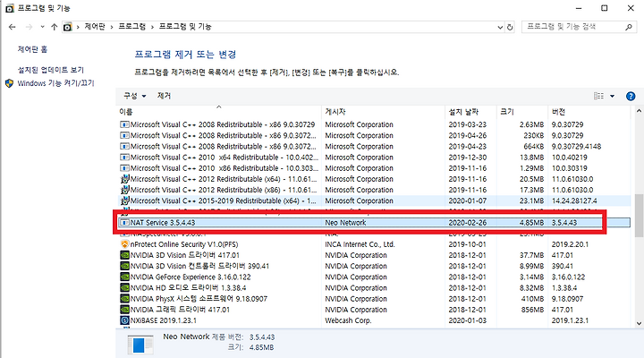This screenshot has width=644, height=358.
Task: Select nProtect Online Security V1.0(PFS)
Action: click(x=184, y=244)
